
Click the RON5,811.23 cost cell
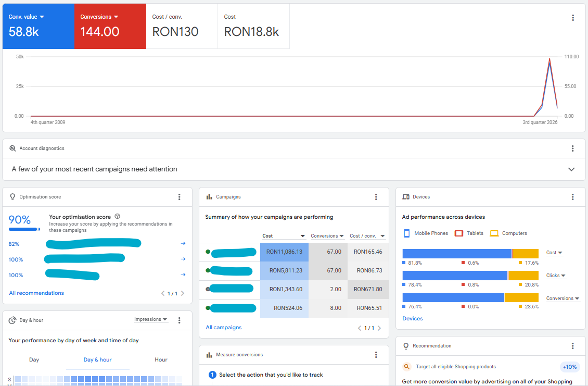pos(284,270)
